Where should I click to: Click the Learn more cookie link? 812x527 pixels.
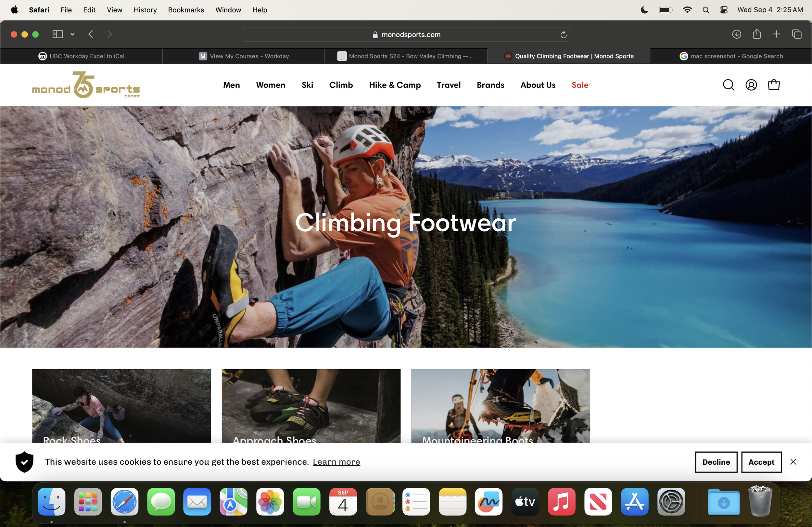click(336, 462)
